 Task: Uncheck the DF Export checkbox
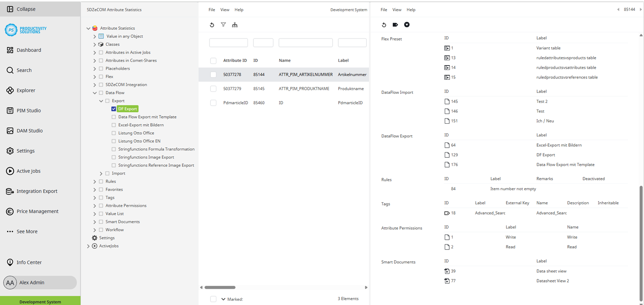click(x=113, y=109)
